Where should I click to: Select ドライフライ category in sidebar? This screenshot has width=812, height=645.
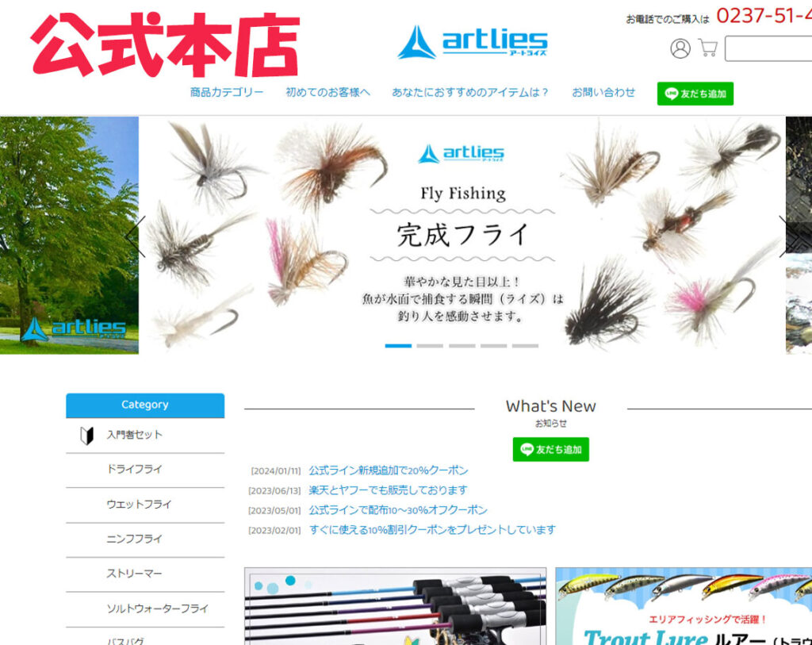point(134,470)
